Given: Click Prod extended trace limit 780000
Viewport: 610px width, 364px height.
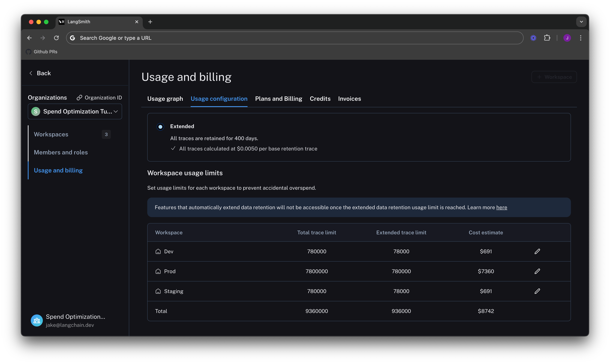Looking at the screenshot, I should 401,271.
